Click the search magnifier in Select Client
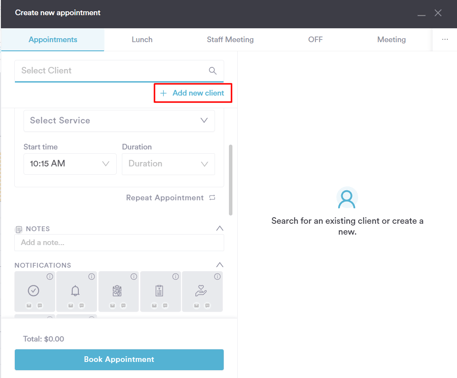The width and height of the screenshot is (457, 378). point(212,71)
